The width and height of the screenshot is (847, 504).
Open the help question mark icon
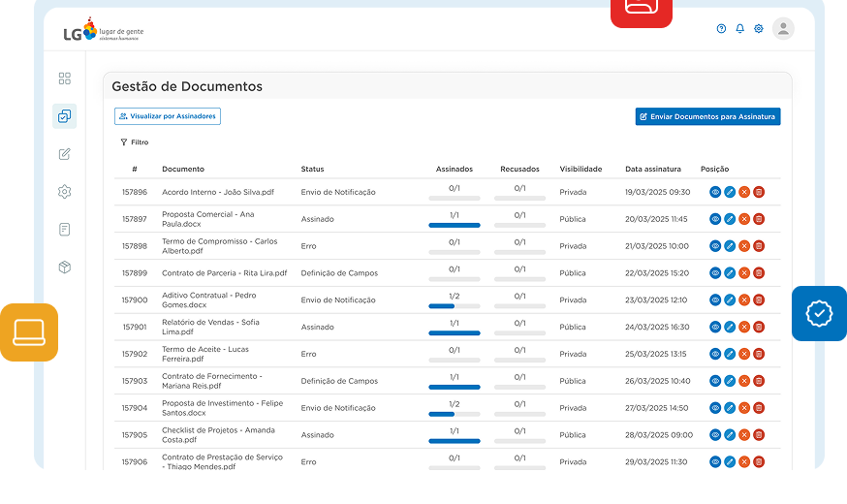[x=721, y=29]
